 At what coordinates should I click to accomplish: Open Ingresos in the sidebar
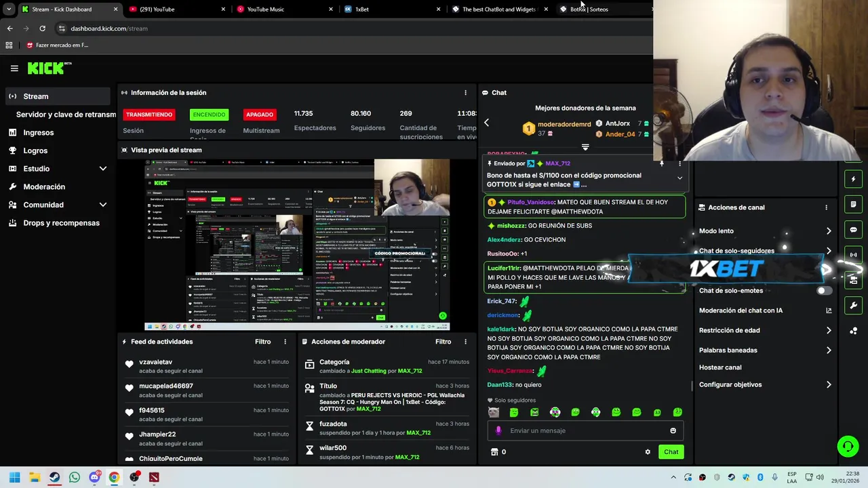coord(39,133)
